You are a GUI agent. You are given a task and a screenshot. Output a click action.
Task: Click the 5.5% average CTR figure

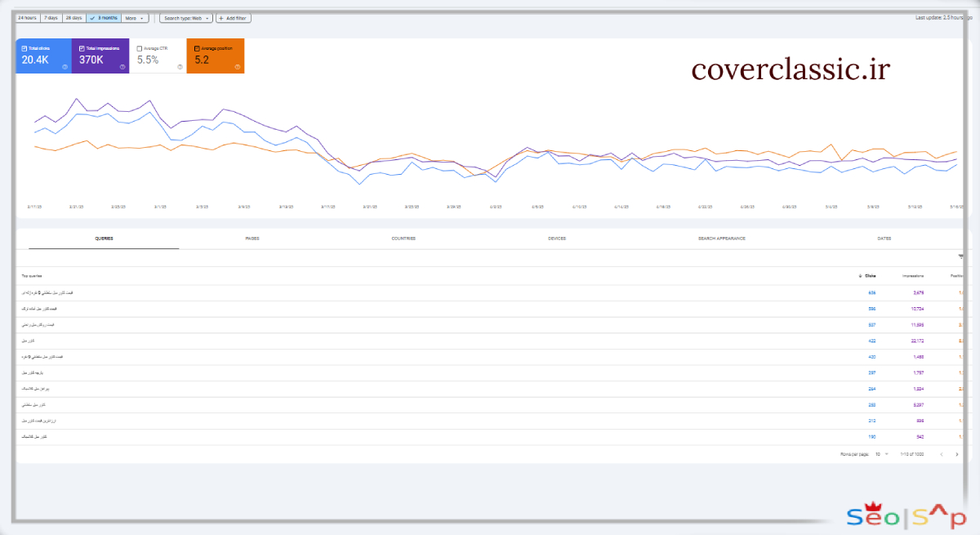coord(148,60)
